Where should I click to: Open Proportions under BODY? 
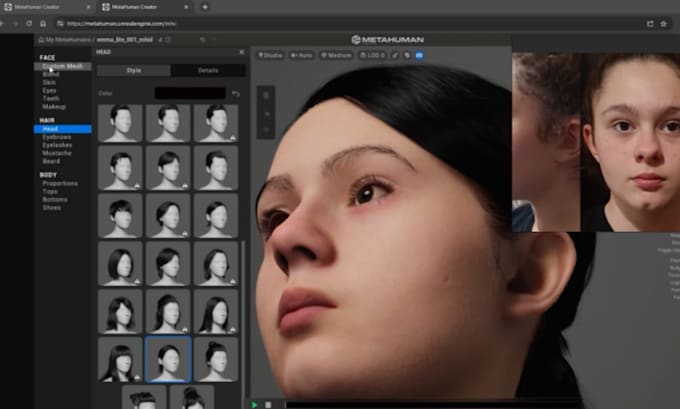(x=60, y=183)
